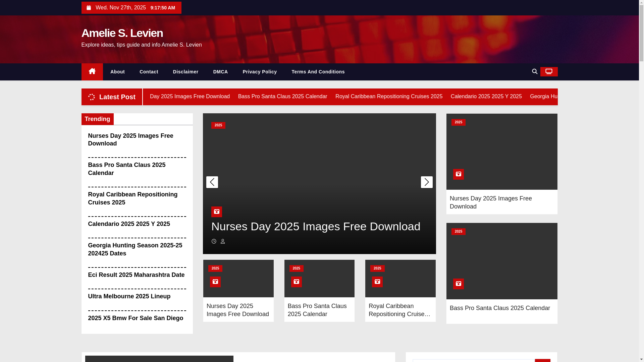Click ticker item Royal Caribbean Repositioning Cruises
The height and width of the screenshot is (362, 644).
tap(389, 97)
